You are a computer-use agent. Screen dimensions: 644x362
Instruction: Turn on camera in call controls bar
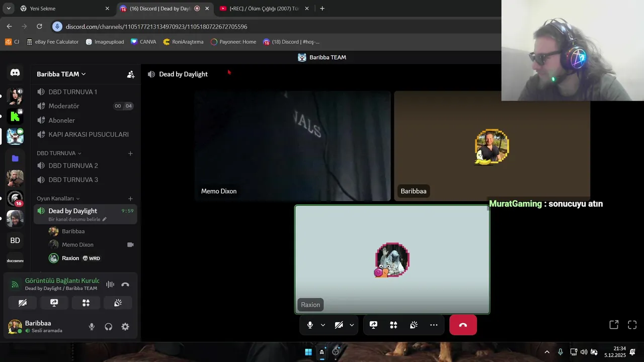(x=339, y=325)
